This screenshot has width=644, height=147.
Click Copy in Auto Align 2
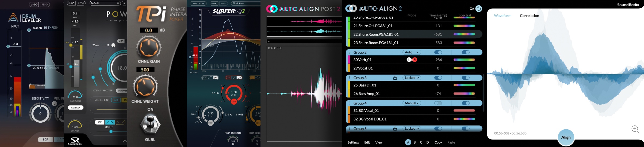click(438, 142)
